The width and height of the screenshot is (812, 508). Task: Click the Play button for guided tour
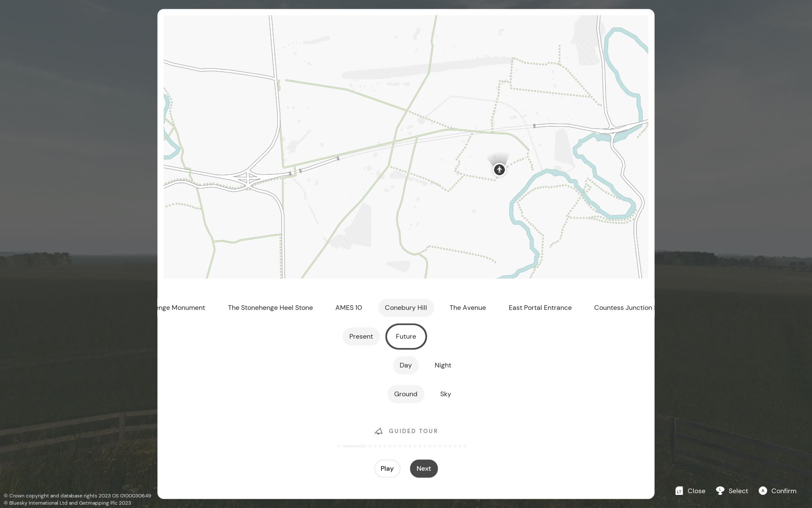click(387, 468)
